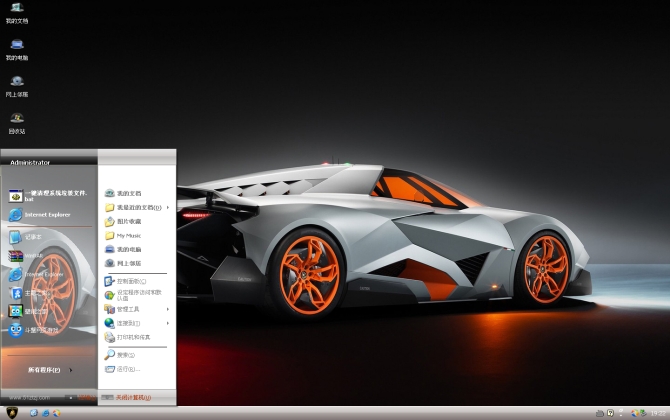Open My Music folder
Screen dimensions: 670x420
(x=123, y=235)
